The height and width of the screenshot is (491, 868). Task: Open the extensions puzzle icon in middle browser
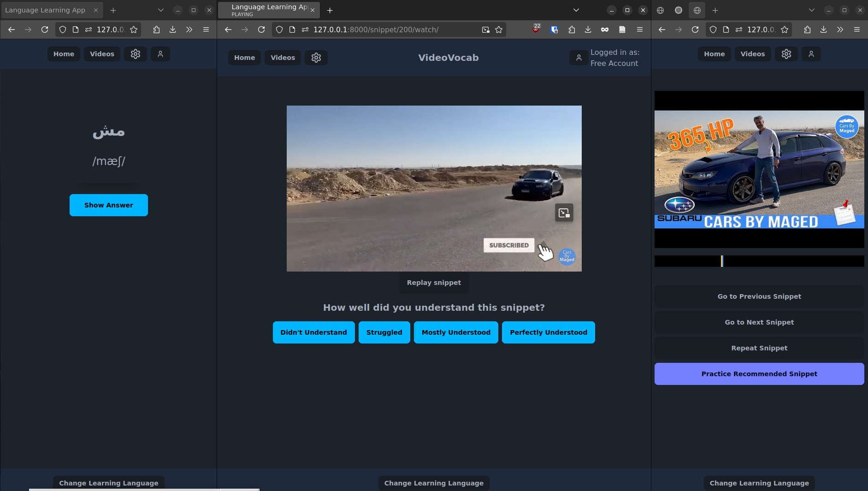(572, 30)
